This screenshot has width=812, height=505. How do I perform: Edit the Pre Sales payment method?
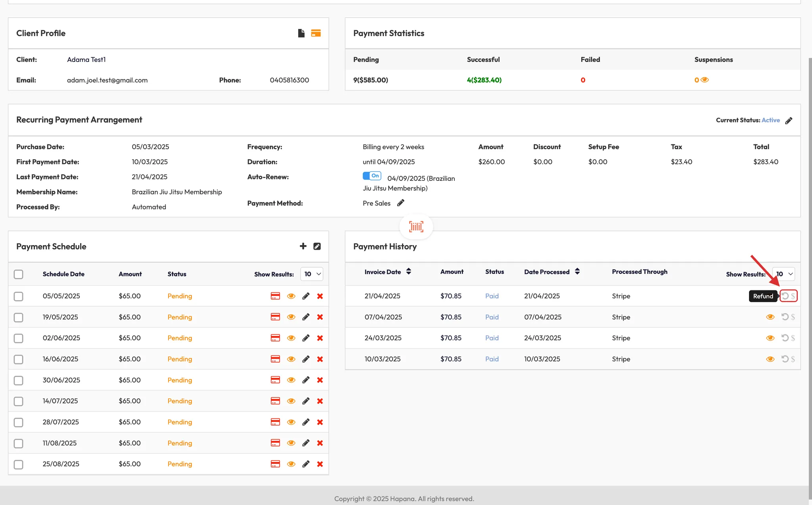click(x=401, y=203)
